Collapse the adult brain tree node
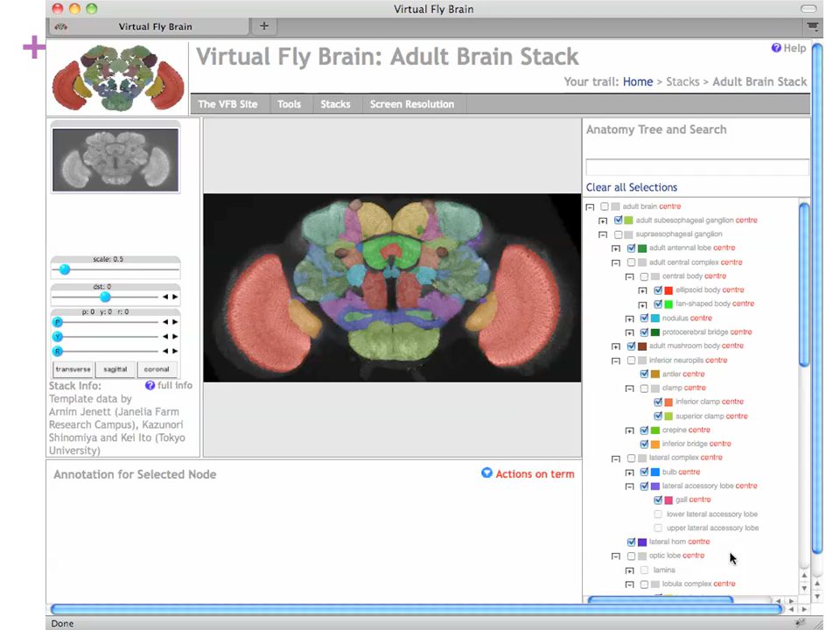The image size is (840, 630). click(x=590, y=206)
